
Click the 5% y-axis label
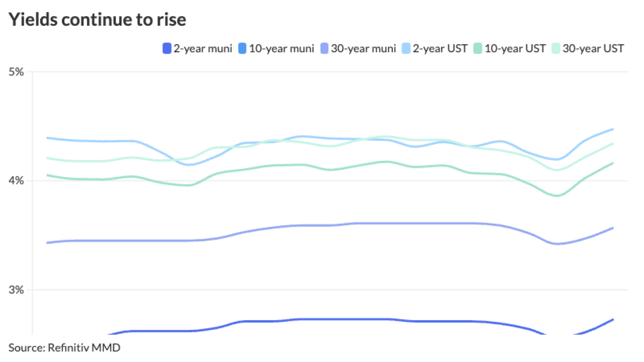[x=16, y=72]
